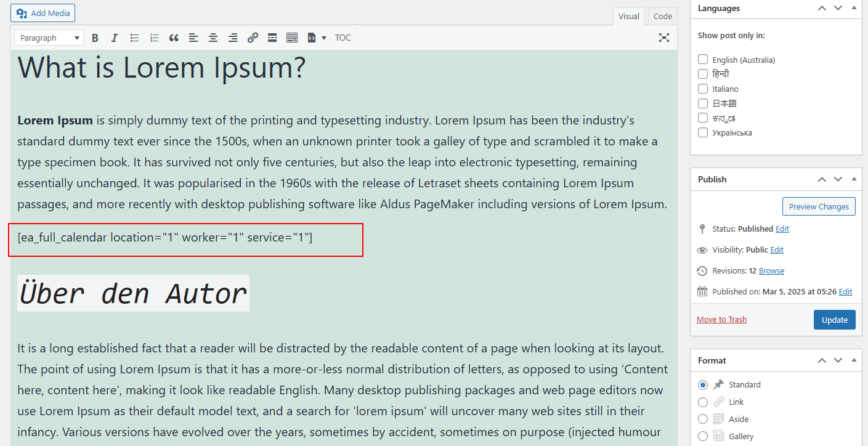This screenshot has height=446, width=868.
Task: Insert Read More tag
Action: pos(272,38)
